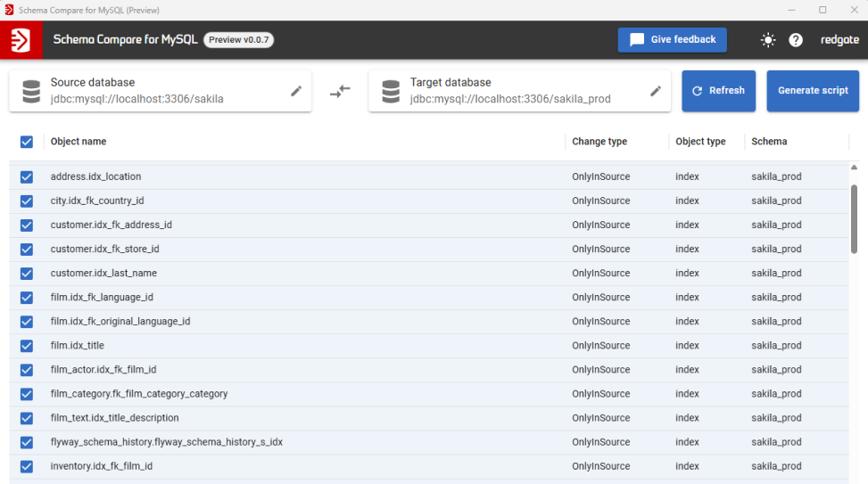Uncheck customer.idx_fk_address_id checkbox

pyautogui.click(x=27, y=226)
